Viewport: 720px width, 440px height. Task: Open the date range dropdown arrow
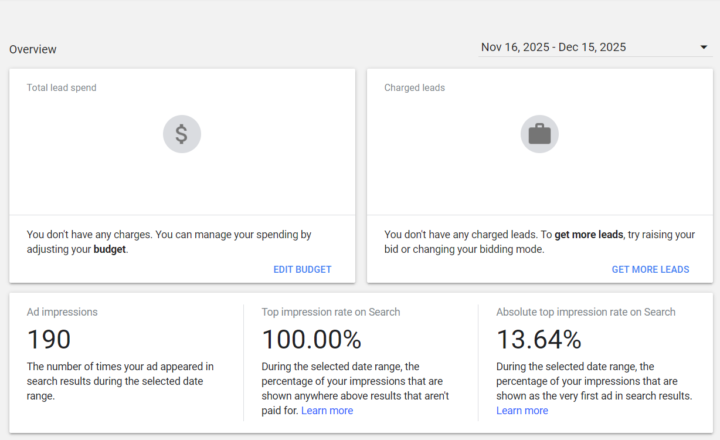[x=703, y=47]
